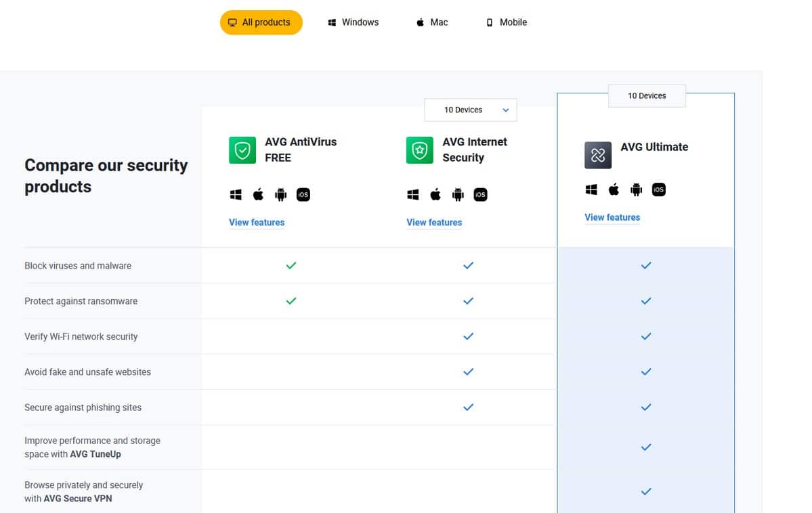
Task: Click Internet Security checkmark for Verify Wi-Fi network security
Action: 468,336
